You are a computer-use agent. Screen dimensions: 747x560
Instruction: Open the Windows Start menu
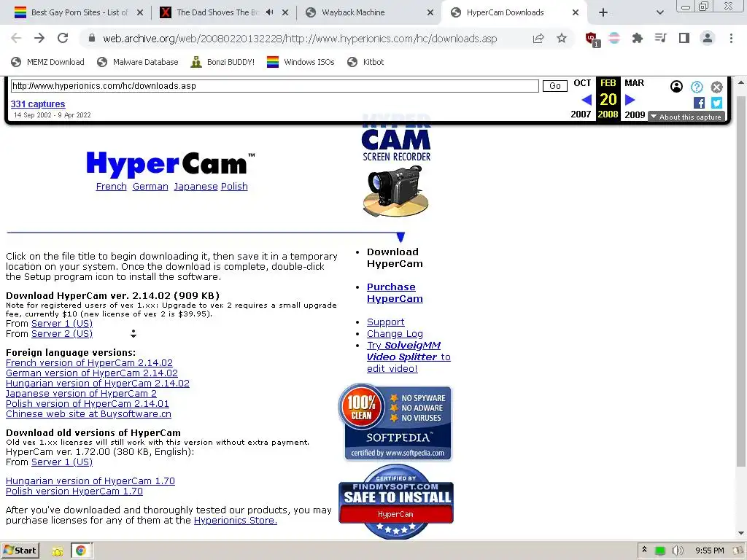[x=20, y=551]
